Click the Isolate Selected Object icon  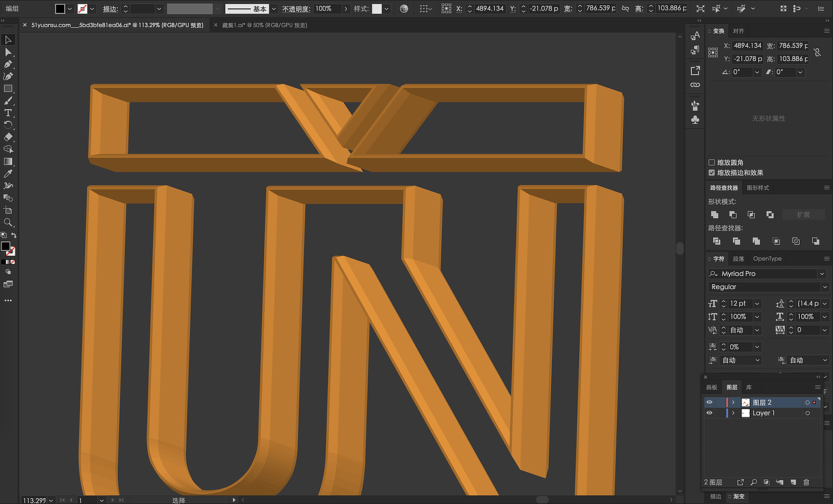point(700,9)
